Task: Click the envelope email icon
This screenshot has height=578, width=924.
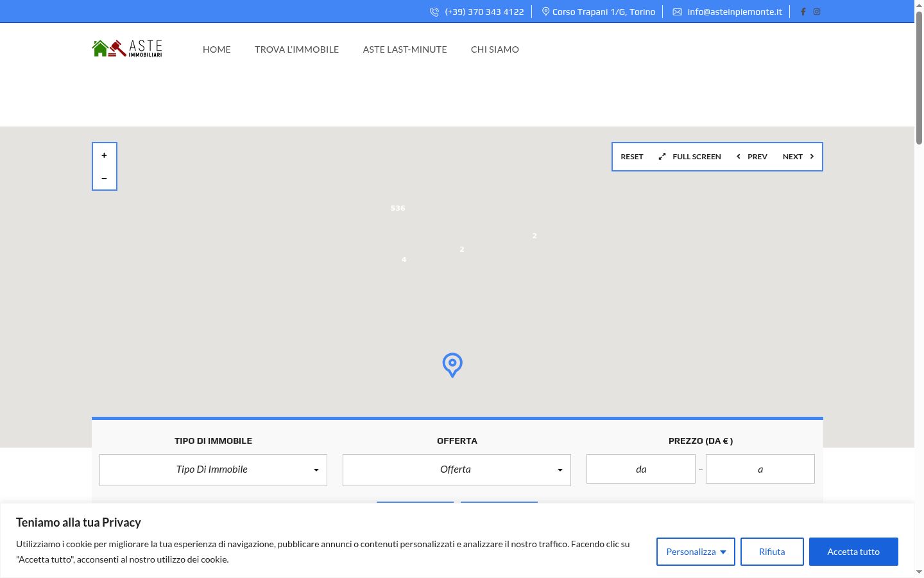Action: click(x=677, y=12)
